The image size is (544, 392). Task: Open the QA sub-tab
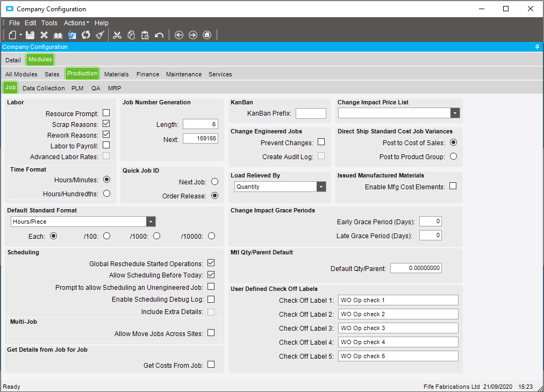click(96, 88)
